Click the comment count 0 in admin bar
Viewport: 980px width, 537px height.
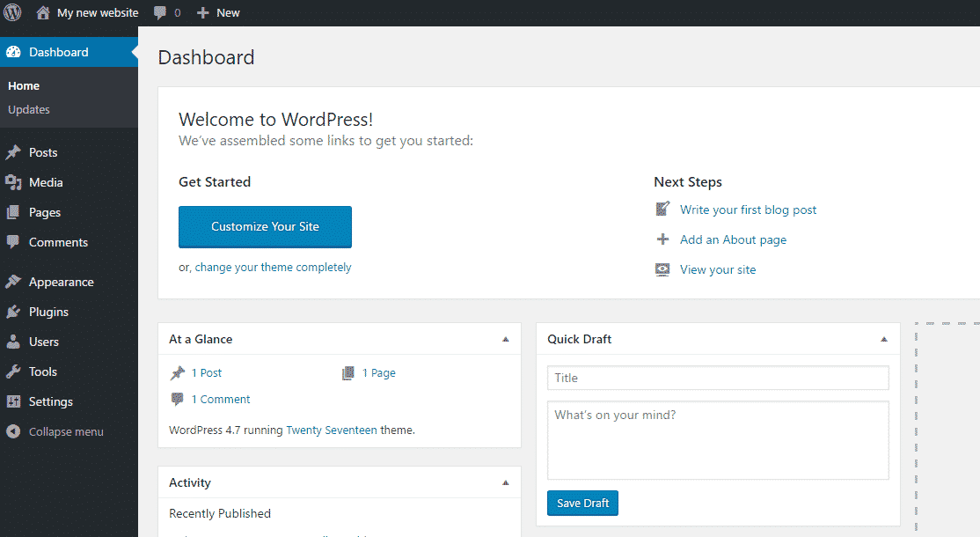(178, 13)
